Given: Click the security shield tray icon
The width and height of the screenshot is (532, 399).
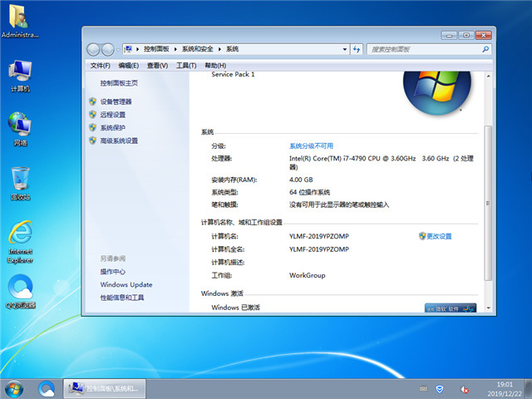Looking at the screenshot, I should pos(440,389).
